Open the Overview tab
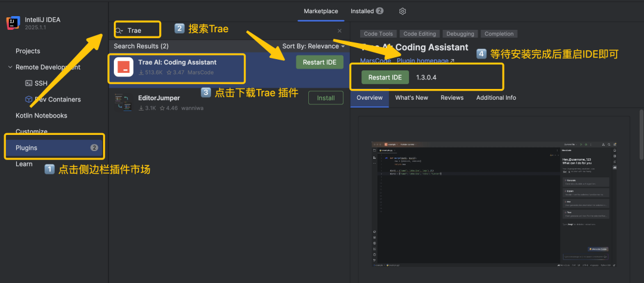 (370, 98)
